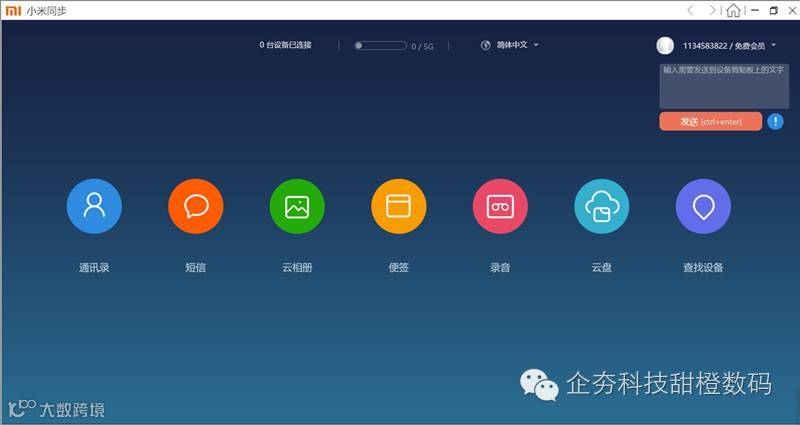Open the 云相册 cloud album icon
This screenshot has height=425, width=800.
pos(297,206)
